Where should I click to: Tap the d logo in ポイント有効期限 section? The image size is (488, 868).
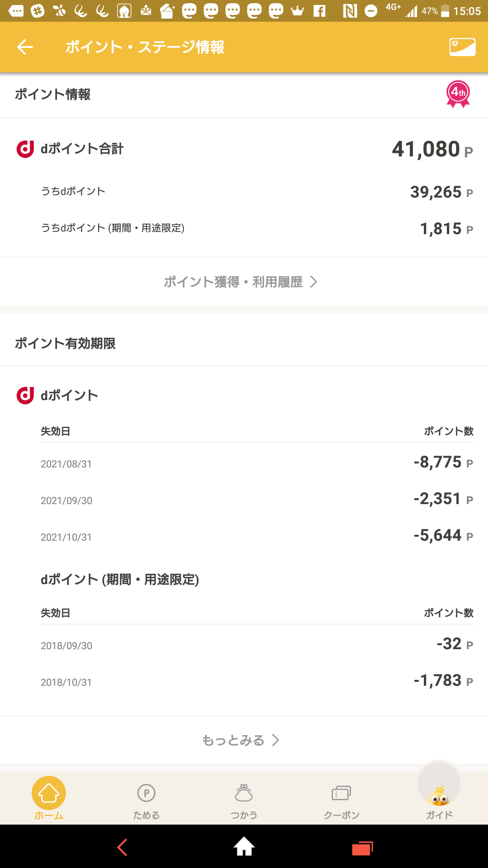coord(25,396)
